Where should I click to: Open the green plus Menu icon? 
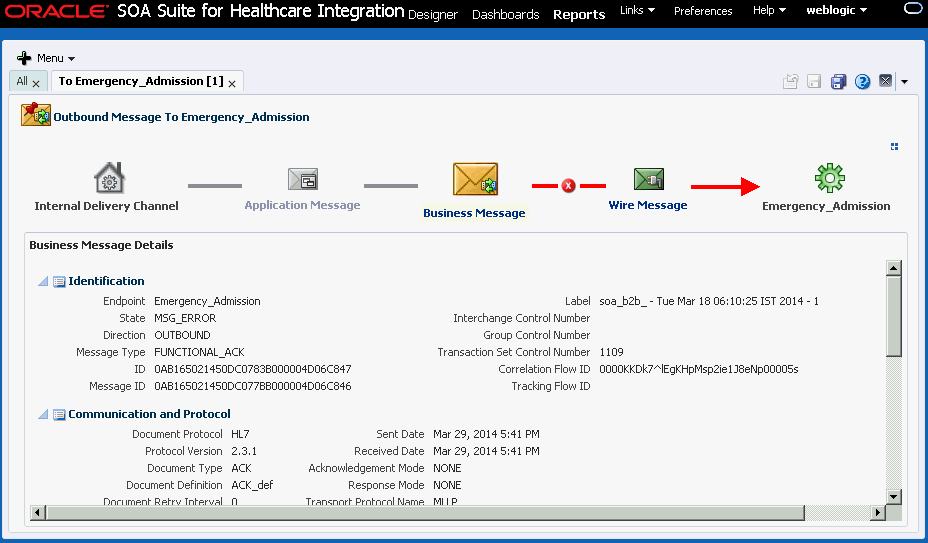24,58
